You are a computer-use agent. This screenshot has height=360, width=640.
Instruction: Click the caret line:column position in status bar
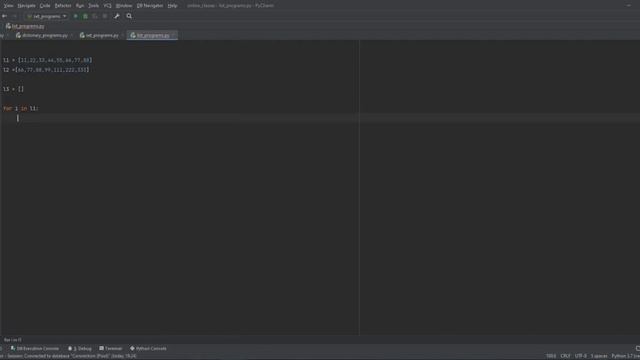(x=551, y=356)
